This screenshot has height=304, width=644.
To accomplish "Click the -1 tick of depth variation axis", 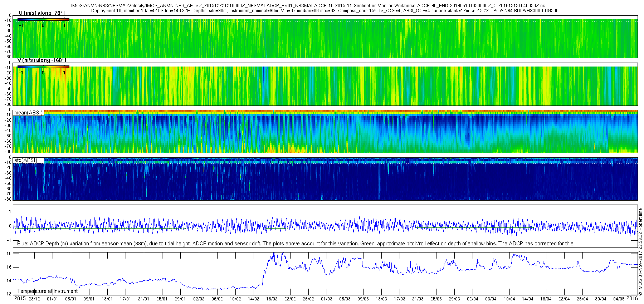I will 10,240.
